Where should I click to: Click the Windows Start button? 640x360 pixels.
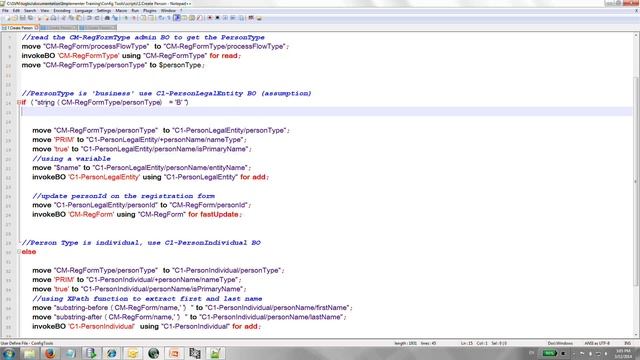[x=9, y=353]
